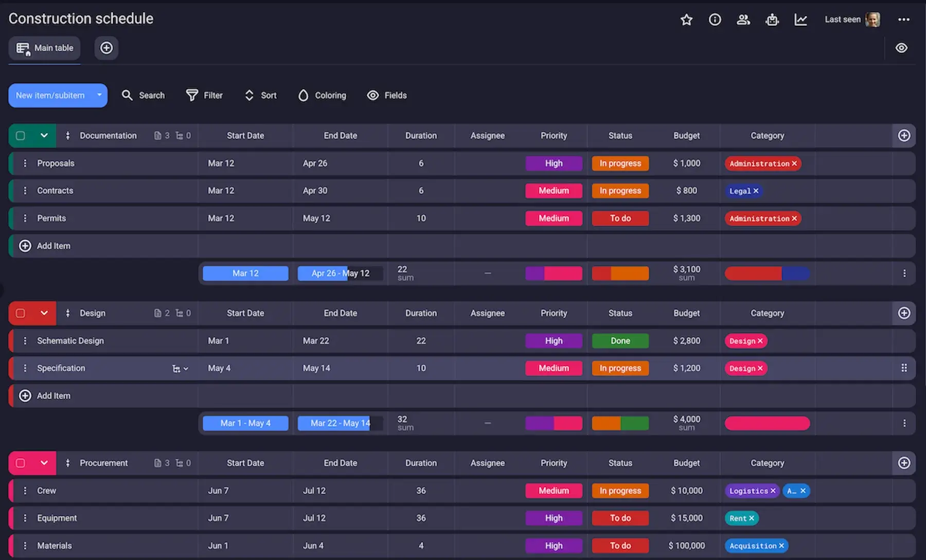Image resolution: width=926 pixels, height=560 pixels.
Task: Open the Permits row menu dots
Action: click(x=25, y=218)
